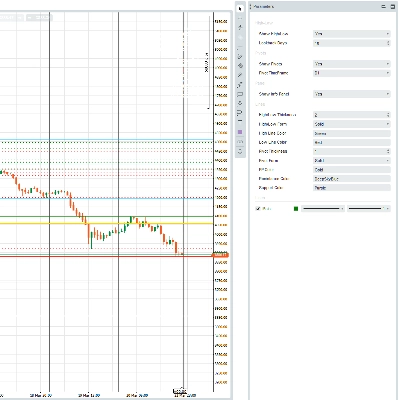Open the Pivot Form dropdown

click(x=352, y=161)
